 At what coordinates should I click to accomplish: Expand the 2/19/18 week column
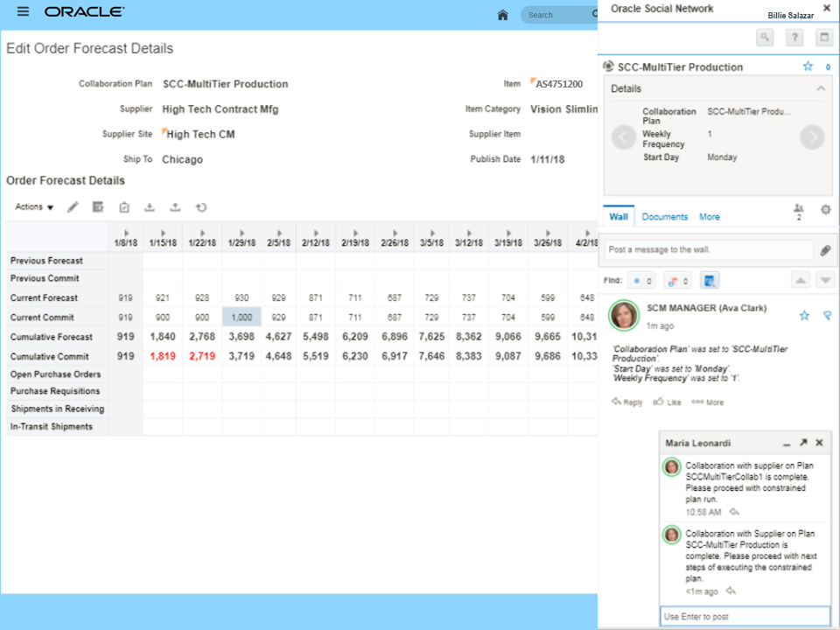pos(356,233)
